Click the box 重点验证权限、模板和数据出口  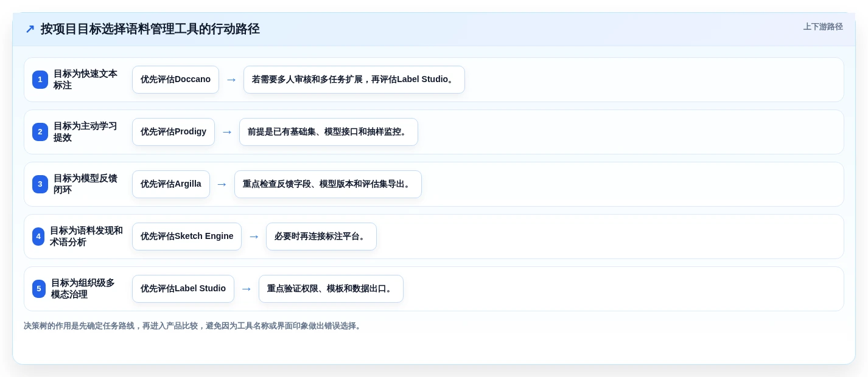tap(331, 289)
